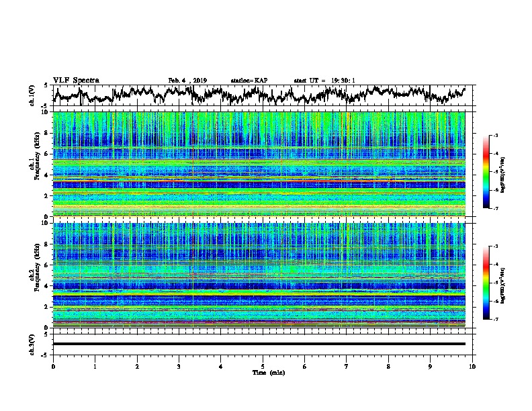Click the ch.1 voltage waveform trace panel
The height and width of the screenshot is (411, 532).
click(x=263, y=95)
